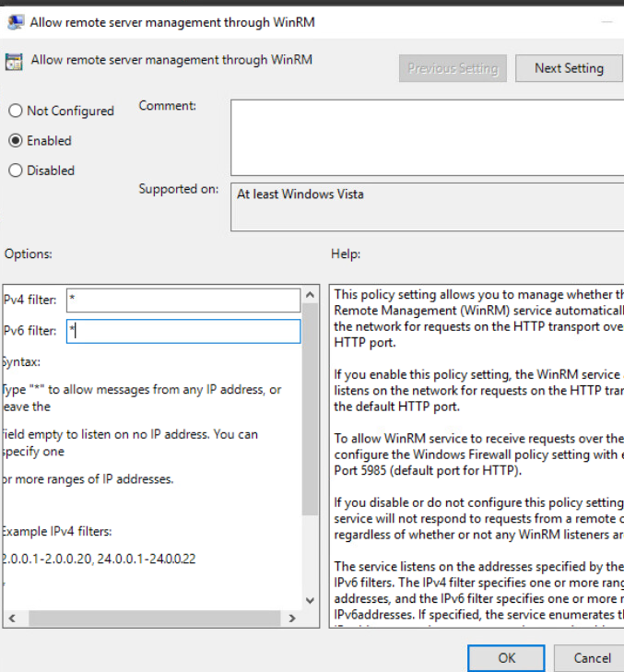This screenshot has height=672, width=624.
Task: Click the policy setting icon beside the heading
Action: point(14,62)
